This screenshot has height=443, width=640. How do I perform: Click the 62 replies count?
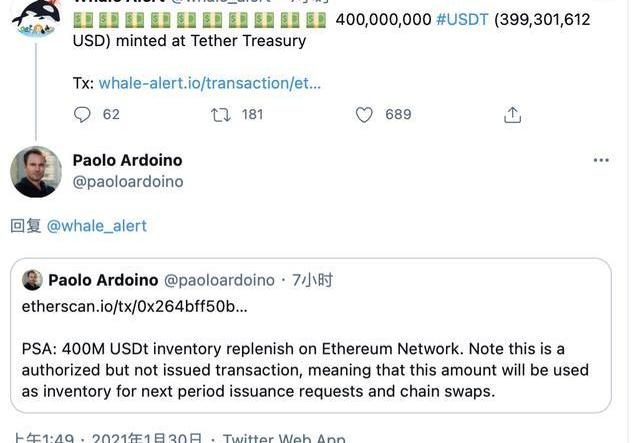click(111, 114)
